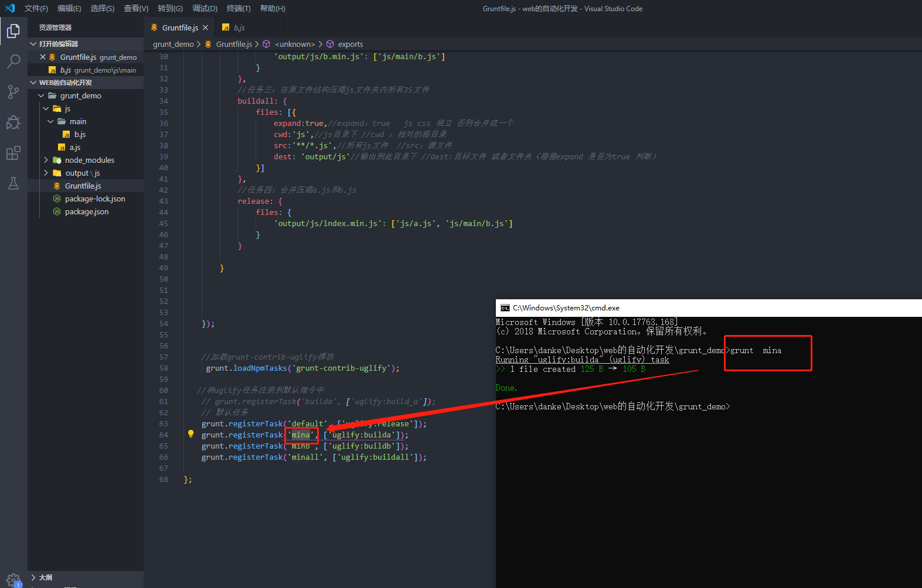Expand the 大纲 outline section
922x588 pixels.
pyautogui.click(x=86, y=577)
